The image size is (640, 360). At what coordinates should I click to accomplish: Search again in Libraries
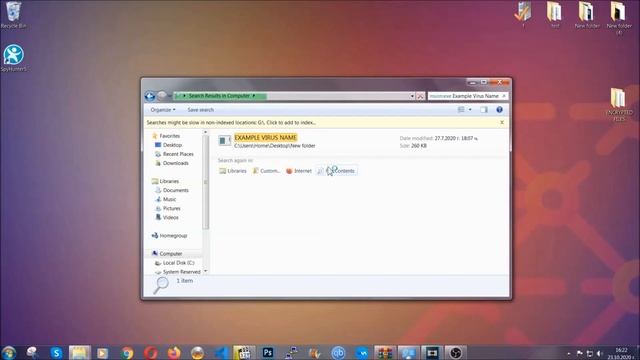tap(233, 171)
